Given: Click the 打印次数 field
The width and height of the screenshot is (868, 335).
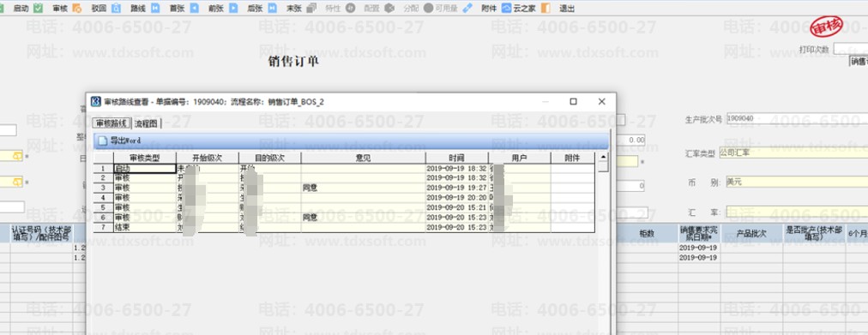Looking at the screenshot, I should pyautogui.click(x=851, y=49).
